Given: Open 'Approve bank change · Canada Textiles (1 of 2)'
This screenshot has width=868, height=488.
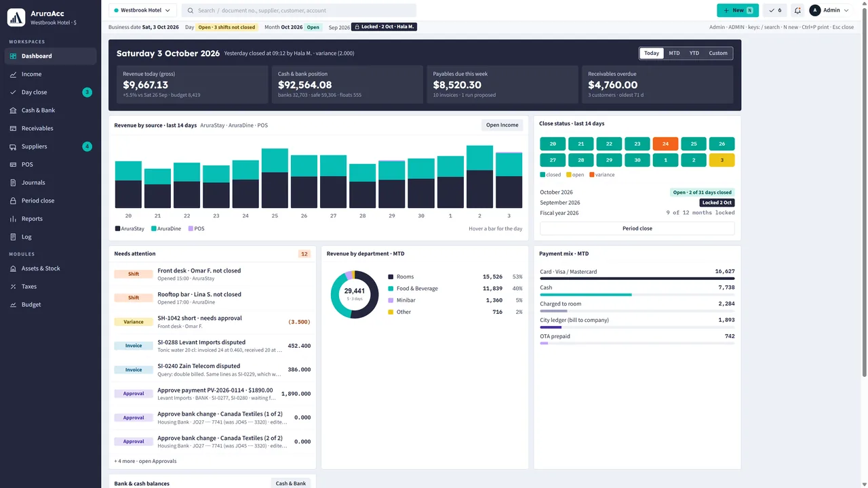Looking at the screenshot, I should click(x=212, y=418).
